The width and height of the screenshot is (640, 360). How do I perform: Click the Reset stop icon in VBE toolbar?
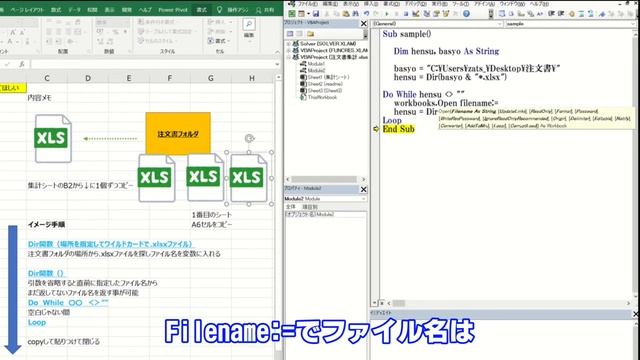(406, 13)
